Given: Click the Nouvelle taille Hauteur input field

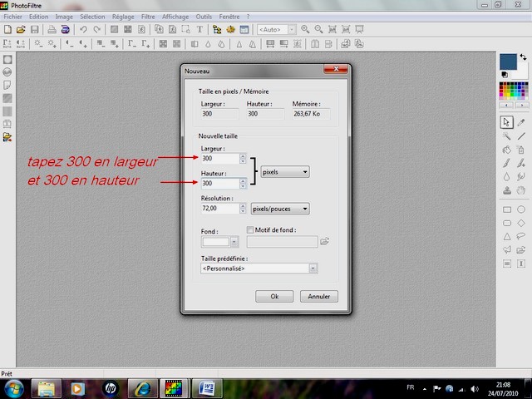Looking at the screenshot, I should pyautogui.click(x=220, y=183).
